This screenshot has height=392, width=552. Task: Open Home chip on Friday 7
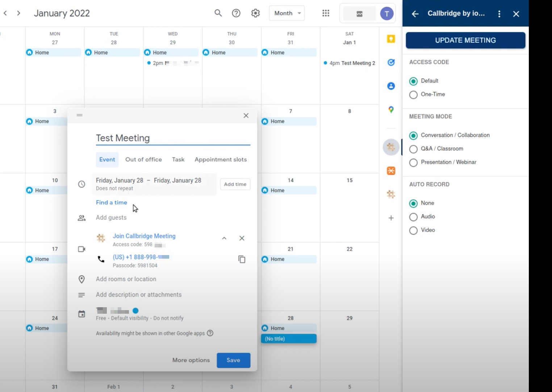[x=289, y=121]
